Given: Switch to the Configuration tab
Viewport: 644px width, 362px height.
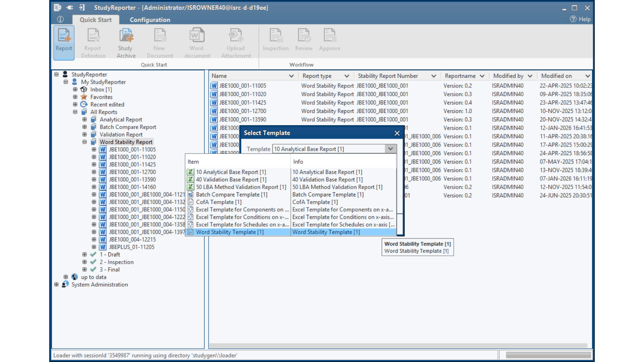Looking at the screenshot, I should (x=150, y=20).
